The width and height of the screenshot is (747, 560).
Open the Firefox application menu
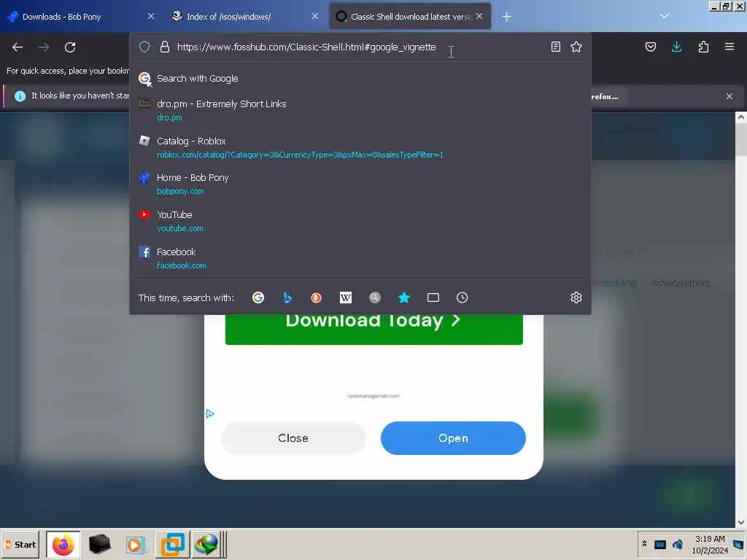point(729,47)
